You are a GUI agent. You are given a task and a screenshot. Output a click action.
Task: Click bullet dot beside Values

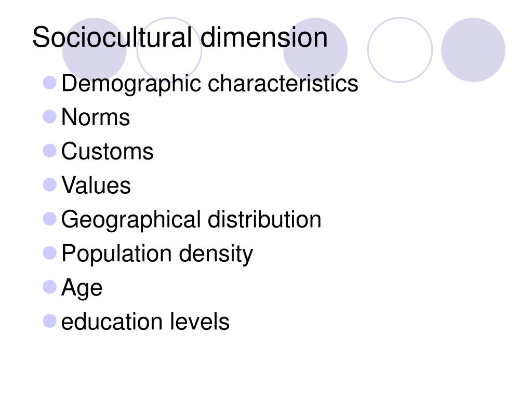[x=49, y=185]
